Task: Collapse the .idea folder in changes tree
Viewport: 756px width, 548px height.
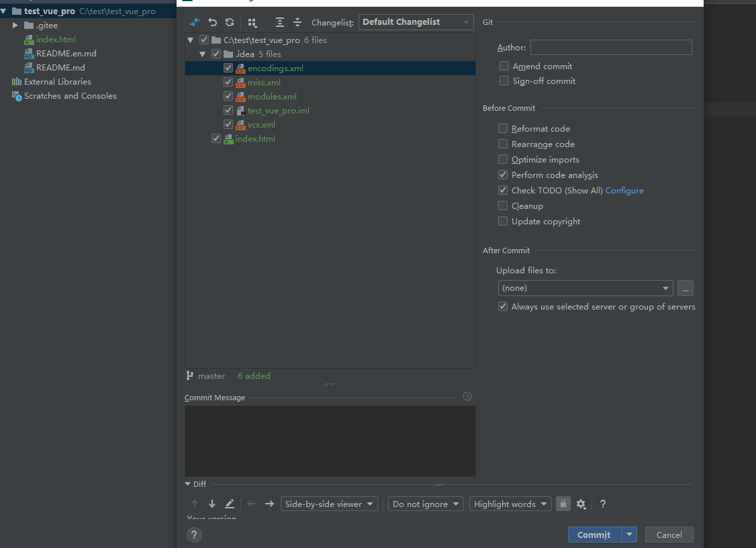Action: click(203, 54)
